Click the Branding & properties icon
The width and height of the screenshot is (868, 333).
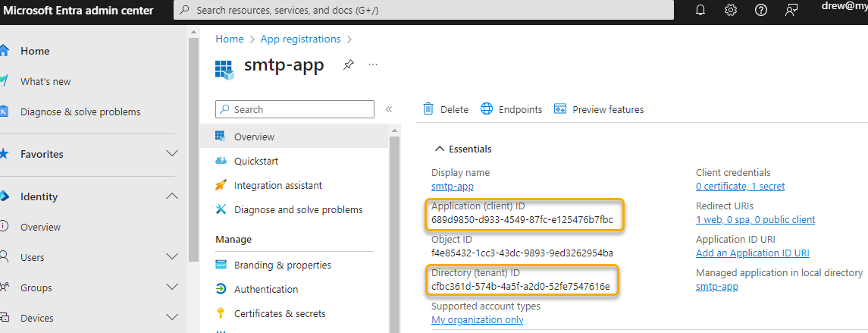[221, 265]
